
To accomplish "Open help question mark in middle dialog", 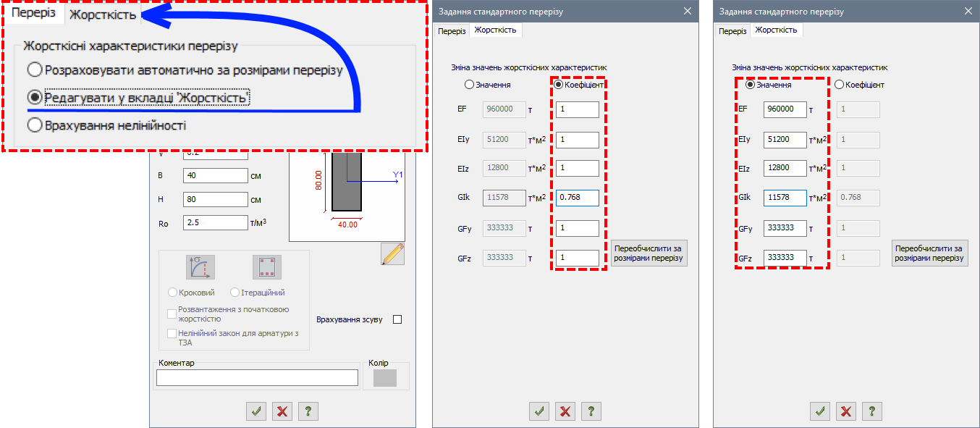I will pos(591,411).
